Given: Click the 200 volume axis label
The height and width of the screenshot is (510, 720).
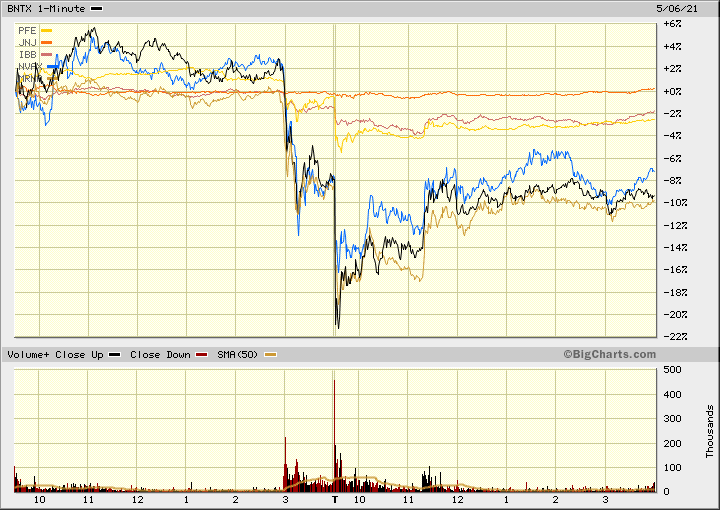Looking at the screenshot, I should click(x=672, y=443).
